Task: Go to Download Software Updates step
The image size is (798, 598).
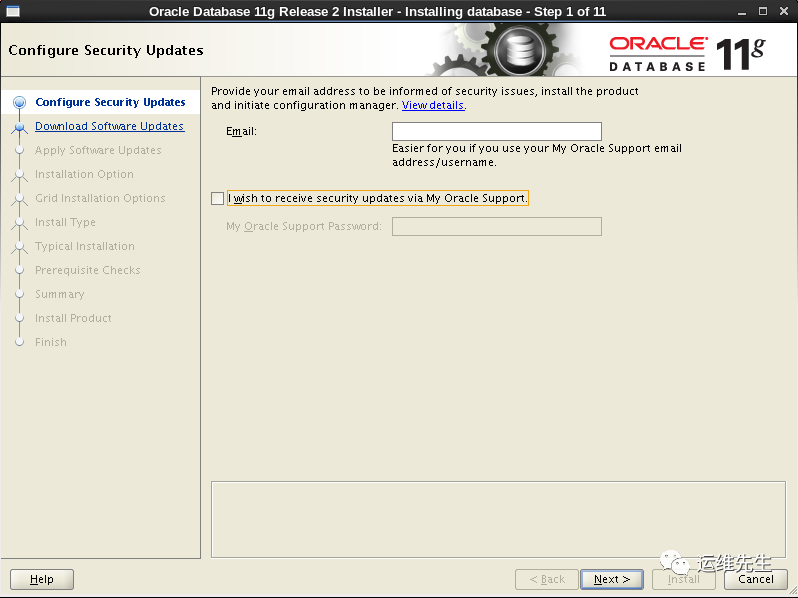Action: coord(109,126)
